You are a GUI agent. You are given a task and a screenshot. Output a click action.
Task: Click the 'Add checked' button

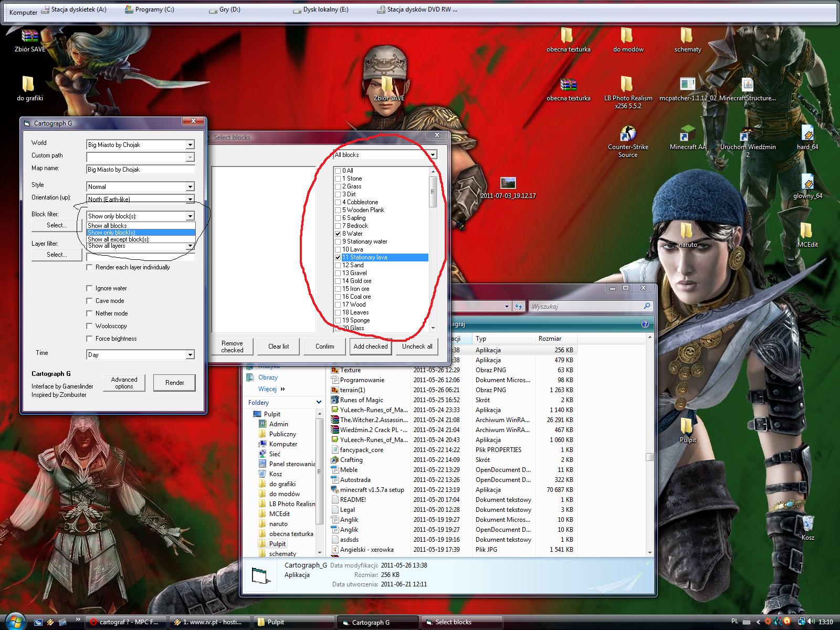[x=371, y=346]
